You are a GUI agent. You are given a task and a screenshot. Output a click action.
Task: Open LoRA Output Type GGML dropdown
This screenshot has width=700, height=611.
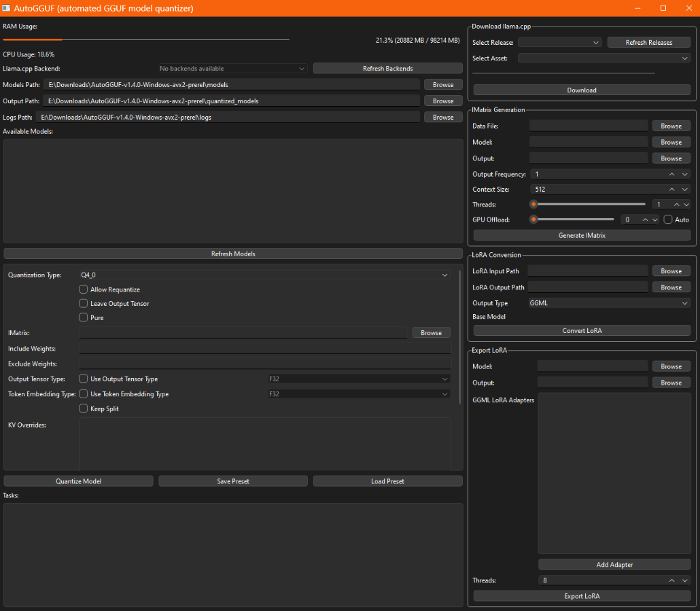pos(610,303)
